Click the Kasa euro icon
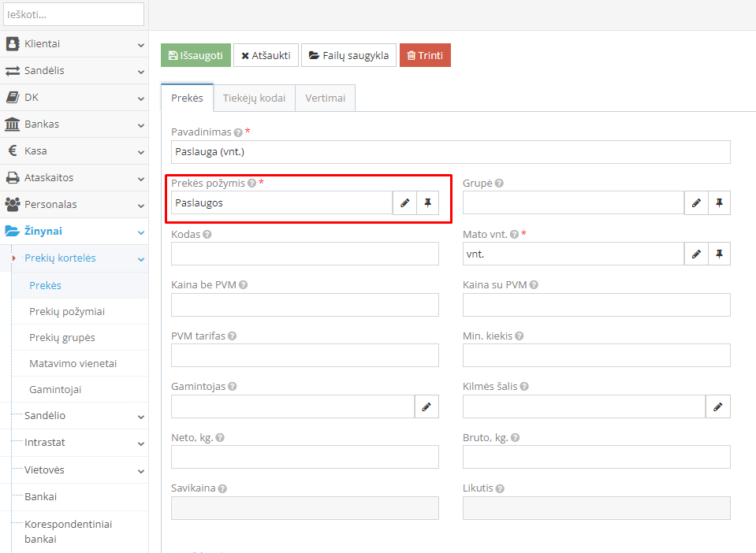Image resolution: width=756 pixels, height=553 pixels. (x=13, y=150)
